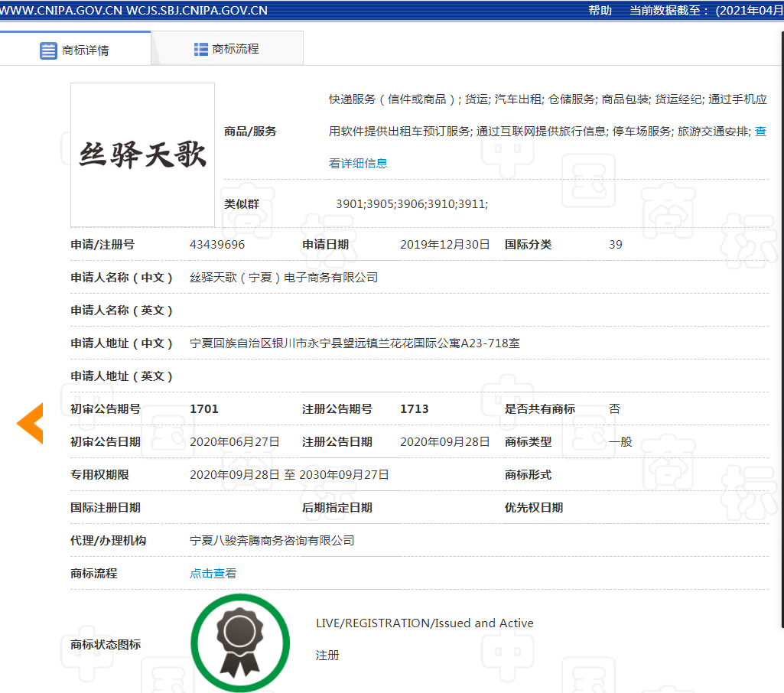
Task: Open the 帮助 help link
Action: coord(600,10)
